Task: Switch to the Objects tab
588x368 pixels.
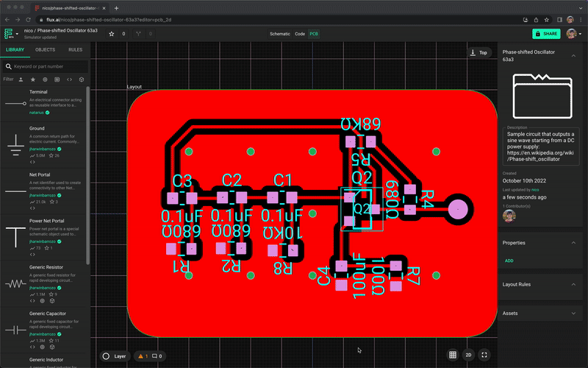Action: [x=45, y=49]
